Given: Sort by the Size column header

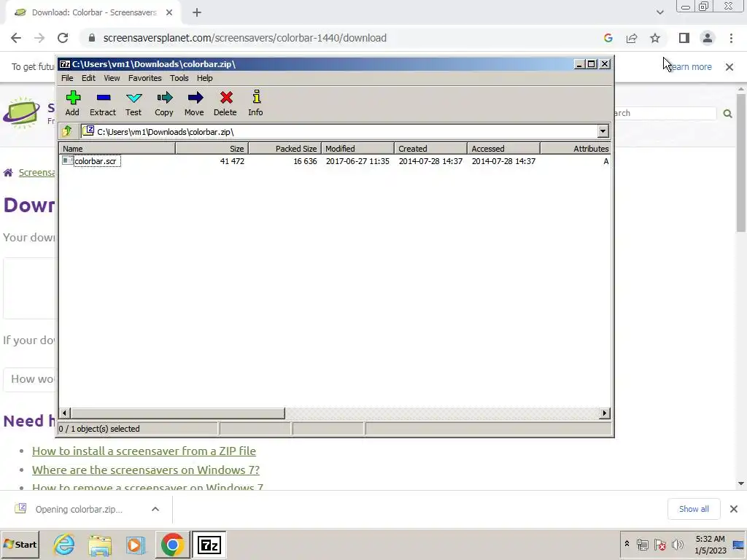Looking at the screenshot, I should [x=212, y=149].
